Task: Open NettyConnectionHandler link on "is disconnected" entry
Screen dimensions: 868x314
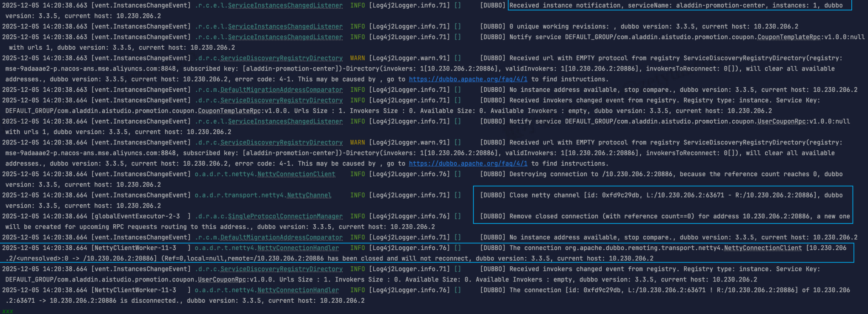Action: coord(298,290)
